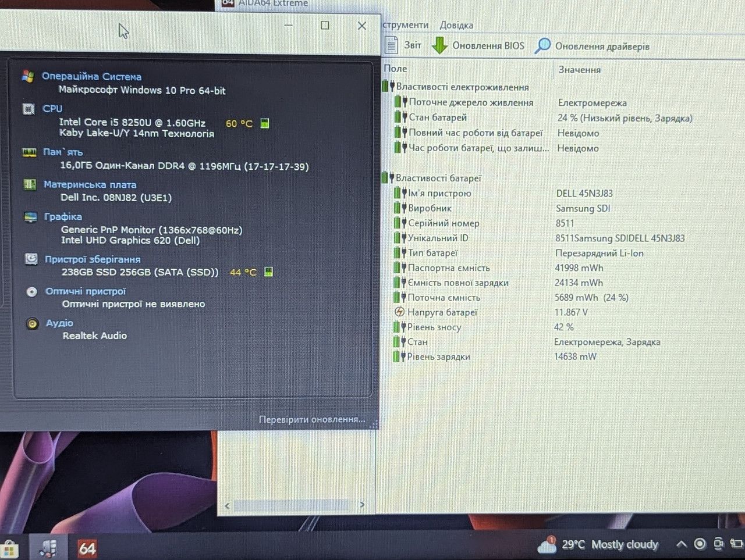Screen dimensions: 745x560
Task: Click the green temperature indicator next to 44 °C
Action: [x=268, y=272]
